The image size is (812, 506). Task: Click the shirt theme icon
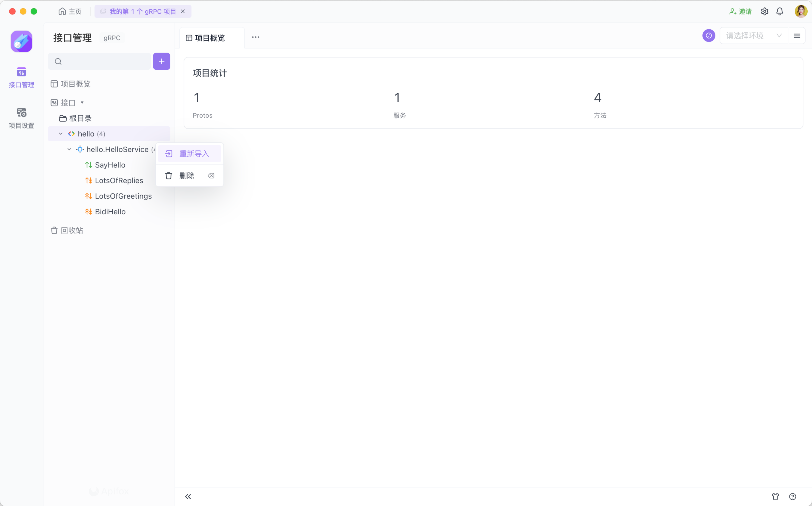click(775, 496)
